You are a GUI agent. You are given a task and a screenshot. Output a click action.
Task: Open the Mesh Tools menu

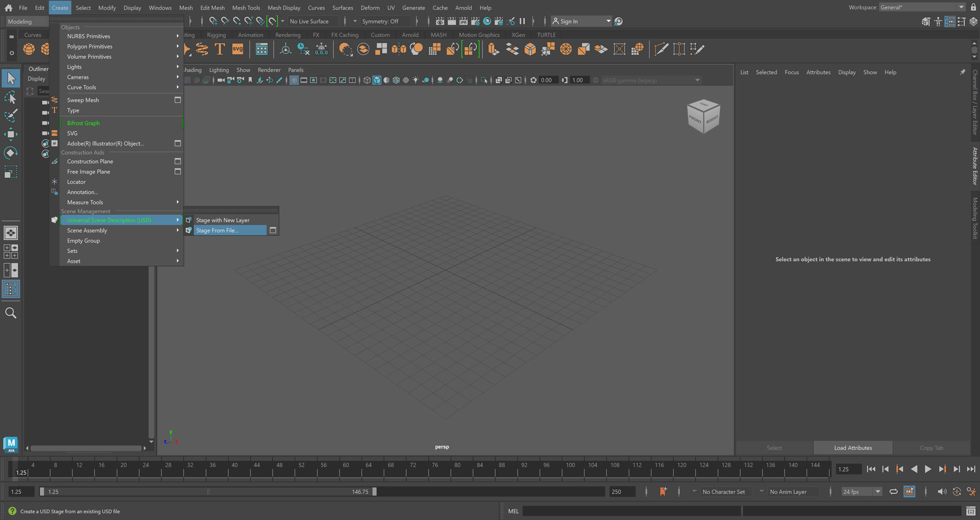click(x=246, y=8)
